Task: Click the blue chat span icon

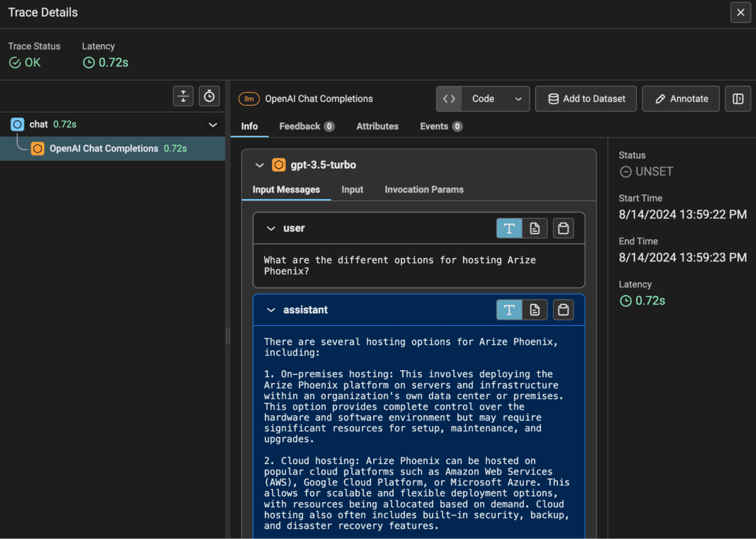Action: click(17, 124)
